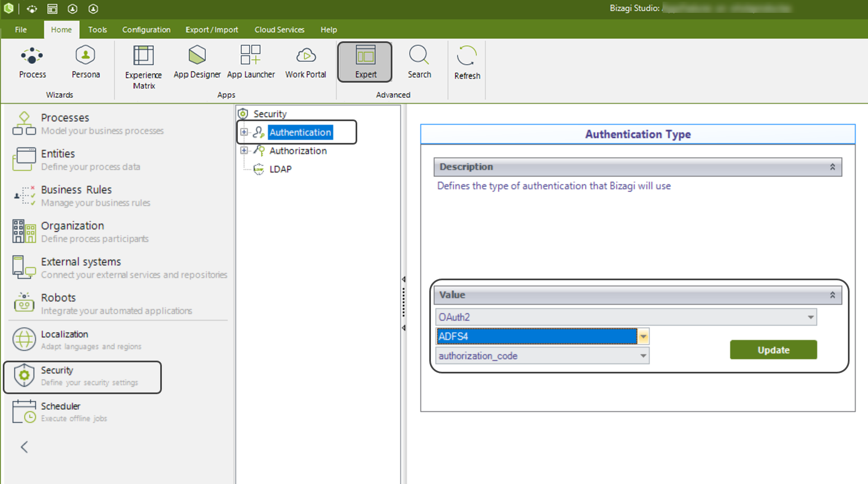Open the File menu
The height and width of the screenshot is (484, 868).
(x=21, y=30)
